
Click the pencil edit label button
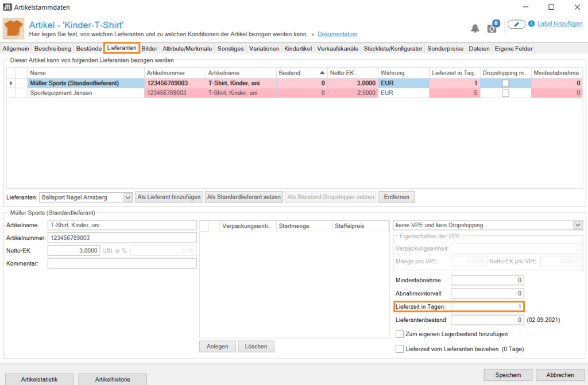click(x=516, y=24)
